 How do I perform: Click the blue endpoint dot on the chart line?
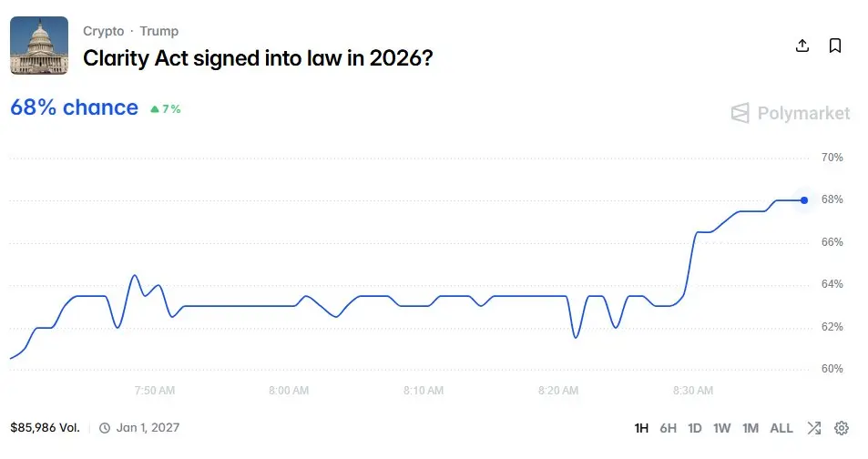[803, 200]
